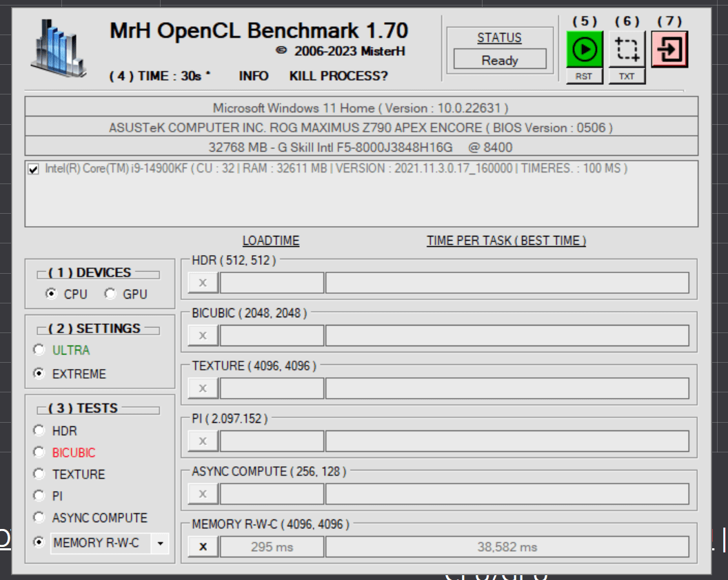
Task: Click the 32768 MB G Skill memory line
Action: click(361, 147)
